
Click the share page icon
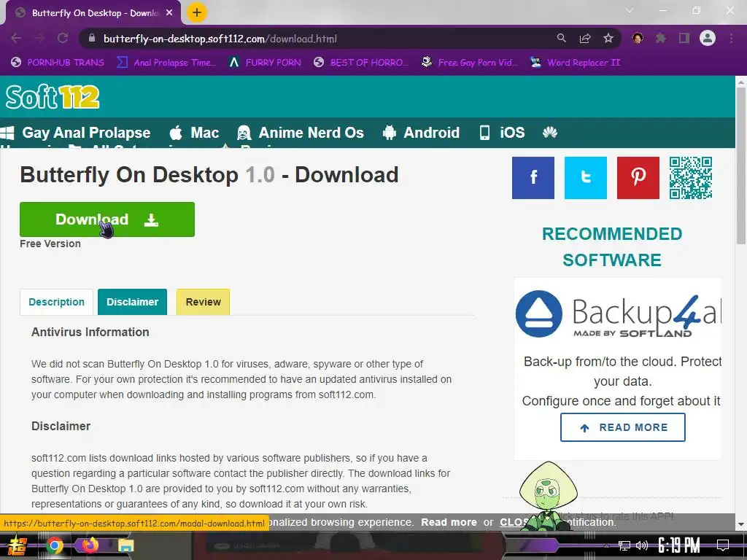[x=585, y=38]
